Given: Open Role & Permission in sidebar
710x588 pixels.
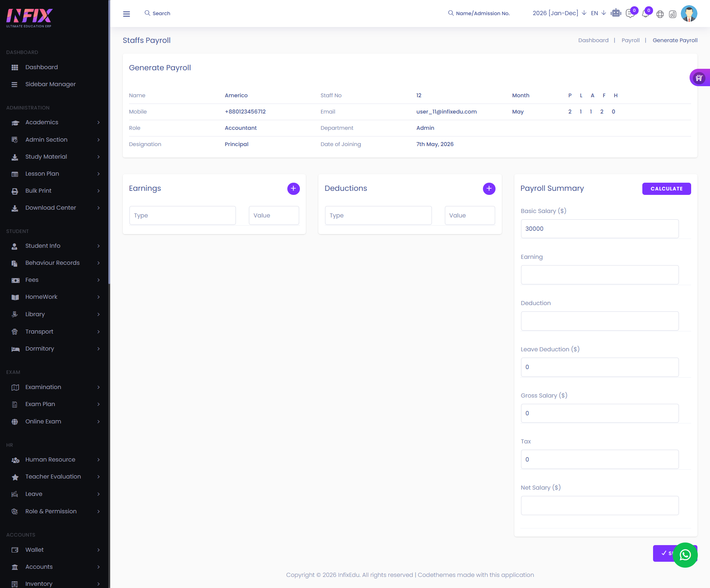Looking at the screenshot, I should [x=51, y=511].
